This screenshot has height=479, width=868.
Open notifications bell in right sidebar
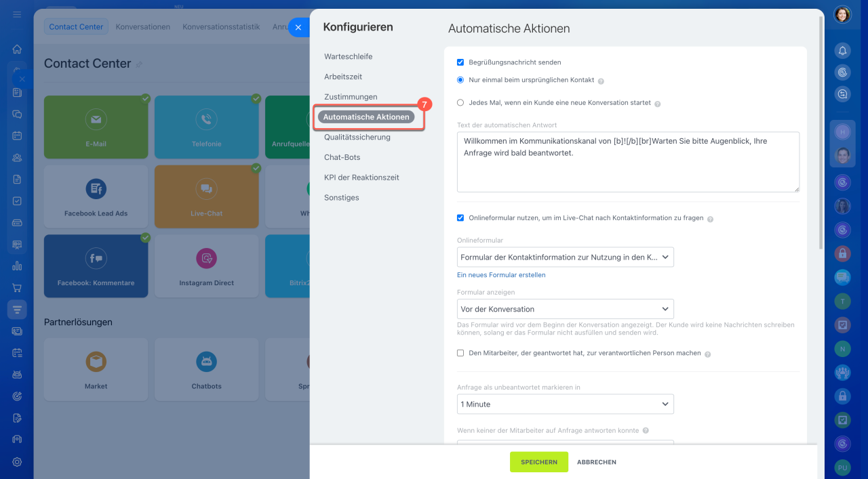click(x=842, y=50)
